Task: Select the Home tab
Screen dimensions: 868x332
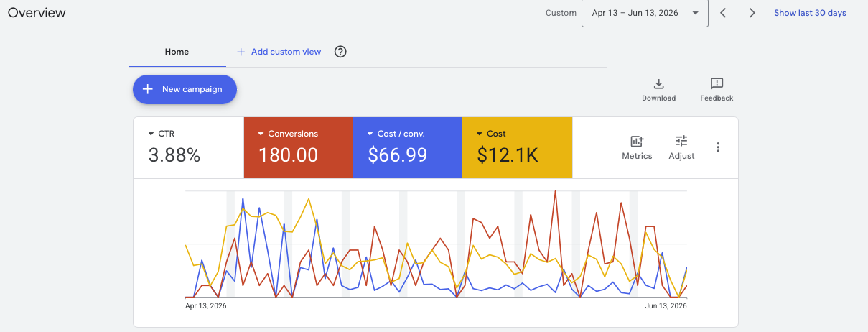Action: tap(177, 52)
